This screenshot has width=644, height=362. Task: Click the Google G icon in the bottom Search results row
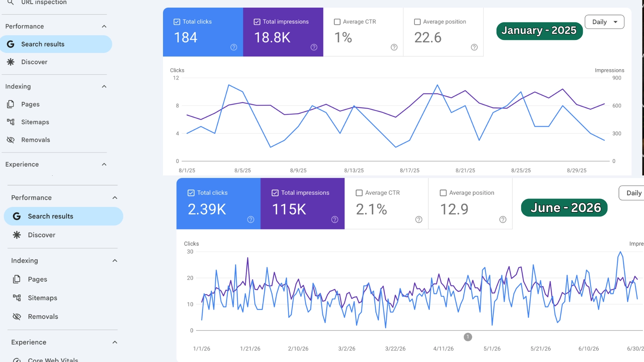[x=17, y=216]
